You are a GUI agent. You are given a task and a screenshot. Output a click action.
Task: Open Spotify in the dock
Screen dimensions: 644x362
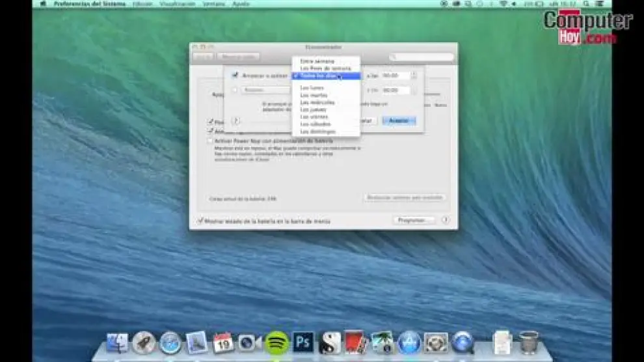[x=276, y=342]
